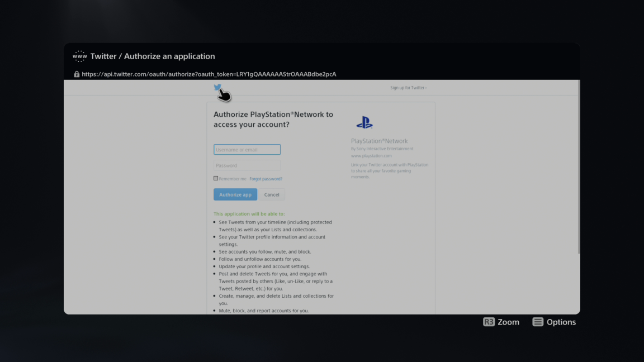
Task: Click the padlock icon in the address bar
Action: 77,74
